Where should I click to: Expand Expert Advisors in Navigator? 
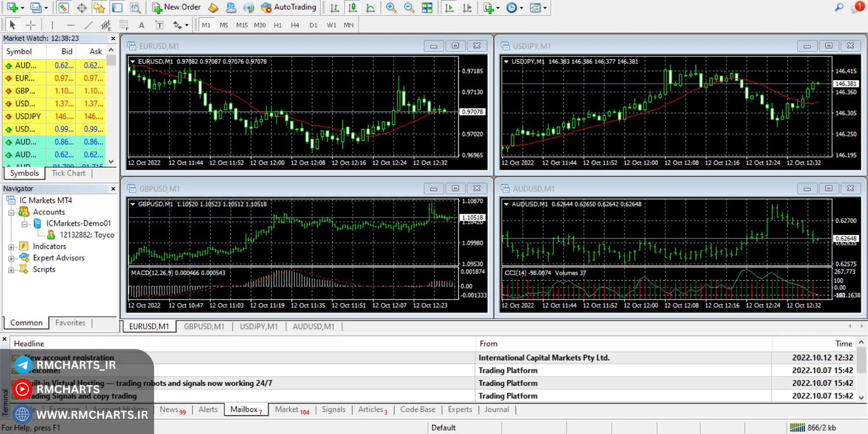click(x=11, y=258)
